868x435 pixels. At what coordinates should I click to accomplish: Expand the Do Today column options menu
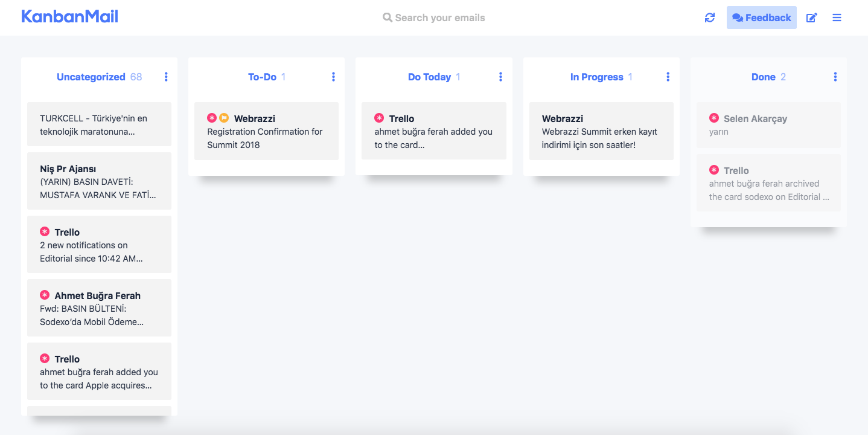[500, 77]
